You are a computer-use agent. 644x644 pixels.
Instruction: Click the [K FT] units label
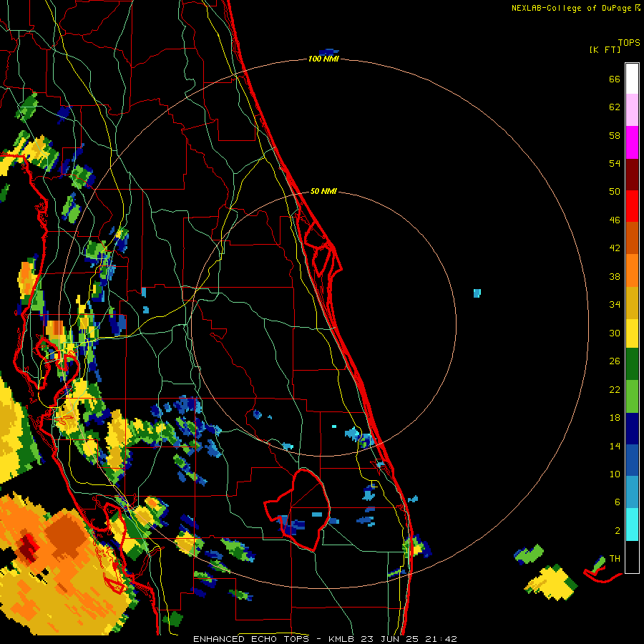(x=605, y=49)
